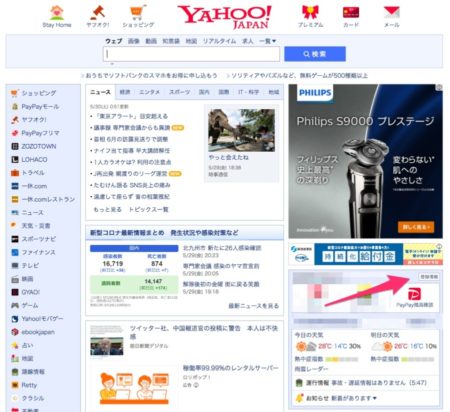Viewport: 450px width, 412px height.
Task: Switch to the 地域 news tab
Action: pos(274,92)
